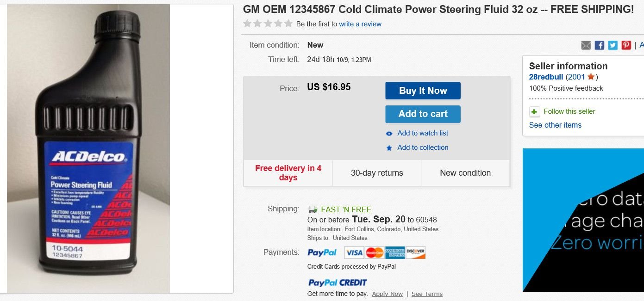Click the Discover card icon
Image resolution: width=644 pixels, height=301 pixels.
click(416, 252)
